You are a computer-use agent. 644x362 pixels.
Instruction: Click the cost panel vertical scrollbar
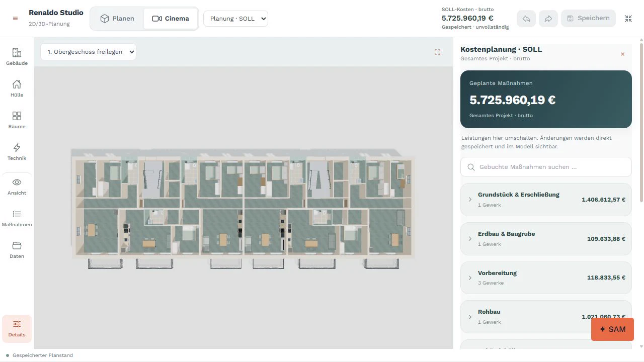coord(640,123)
